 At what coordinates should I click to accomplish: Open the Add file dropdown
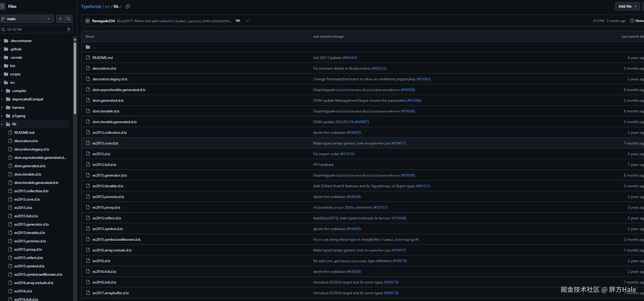627,6
